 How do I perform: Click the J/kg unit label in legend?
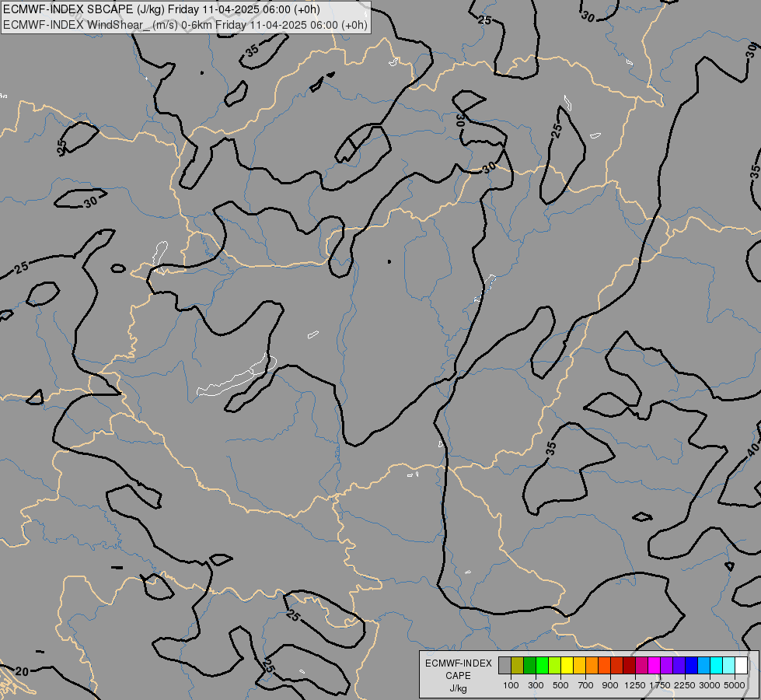point(458,688)
